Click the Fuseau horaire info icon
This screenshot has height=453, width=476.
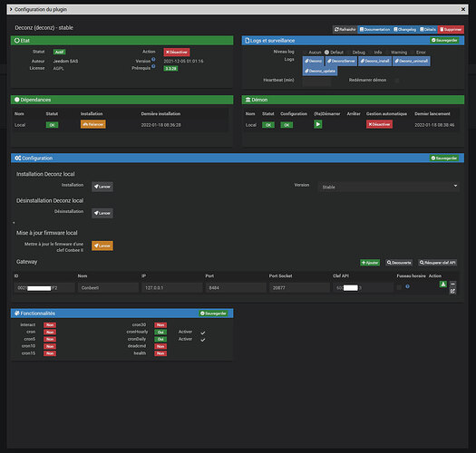point(407,286)
